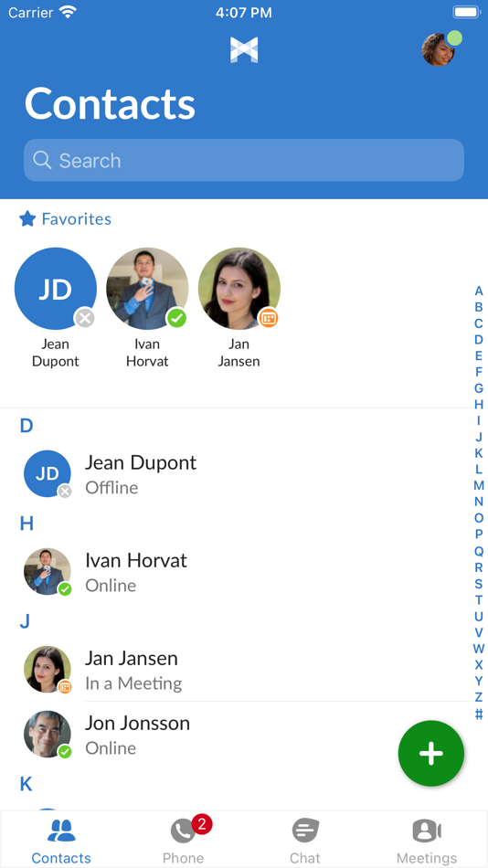Open the Phone tab
Screen dimensions: 488x868
[x=184, y=841]
